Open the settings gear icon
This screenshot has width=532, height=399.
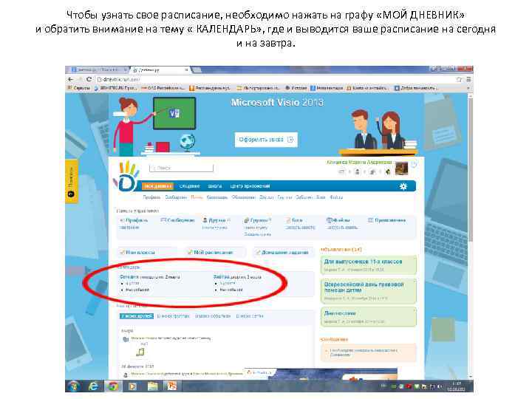click(x=403, y=186)
